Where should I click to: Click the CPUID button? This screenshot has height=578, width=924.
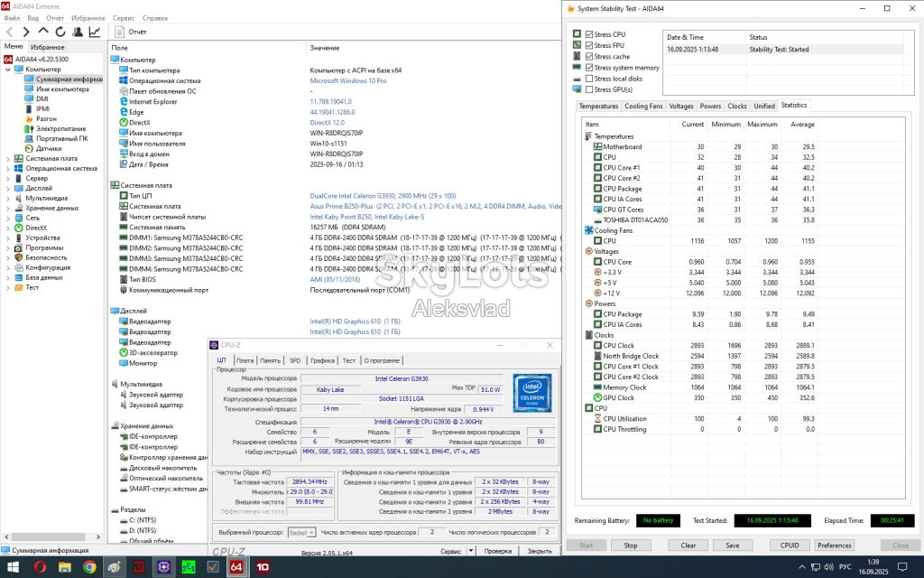tap(790, 545)
